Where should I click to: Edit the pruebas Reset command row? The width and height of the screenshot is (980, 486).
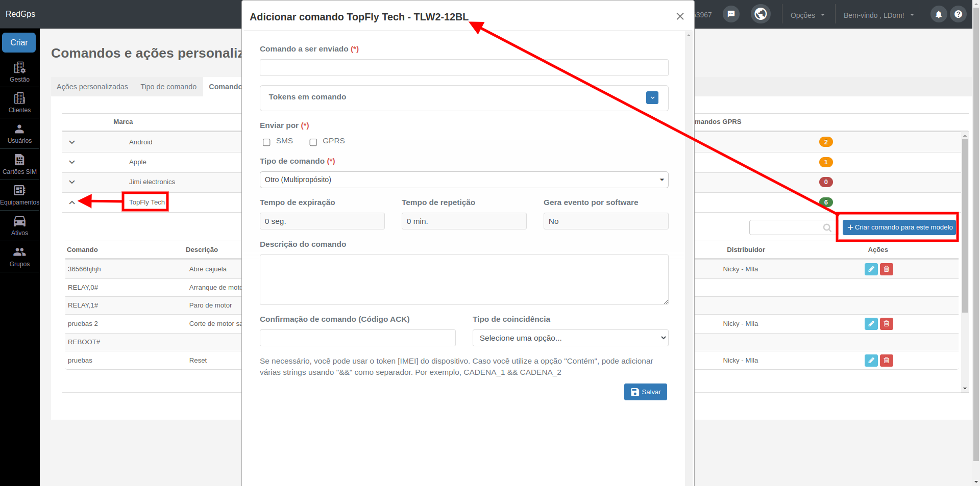871,361
